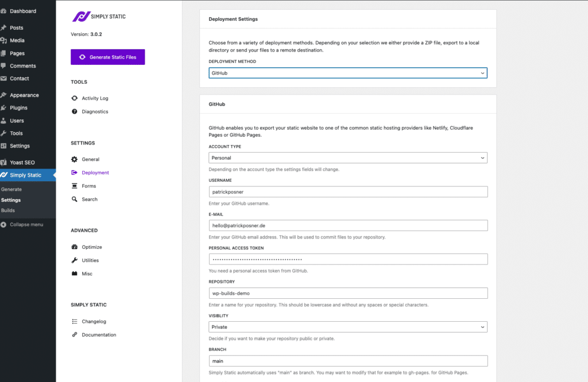Click the 'Version: 3.0.2' text
The image size is (588, 382).
click(86, 34)
